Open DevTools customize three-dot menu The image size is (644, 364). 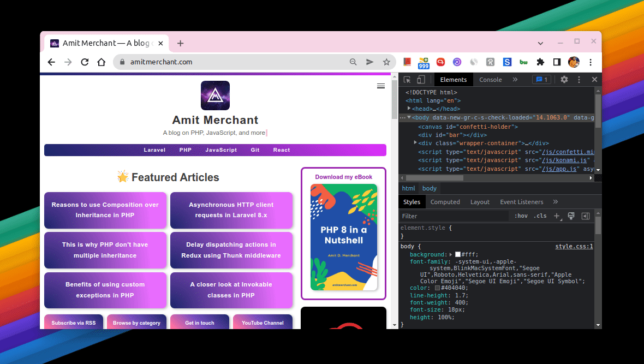[579, 80]
